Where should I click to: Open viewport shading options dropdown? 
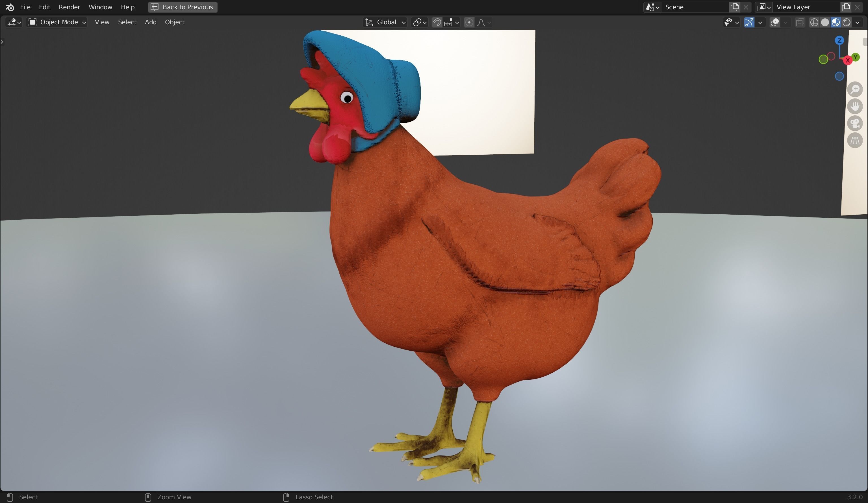pos(857,22)
